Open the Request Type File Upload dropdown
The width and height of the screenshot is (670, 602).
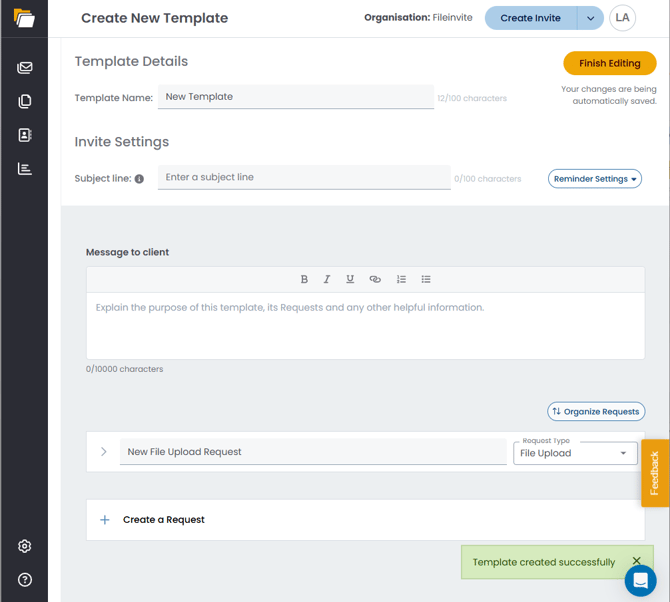574,453
